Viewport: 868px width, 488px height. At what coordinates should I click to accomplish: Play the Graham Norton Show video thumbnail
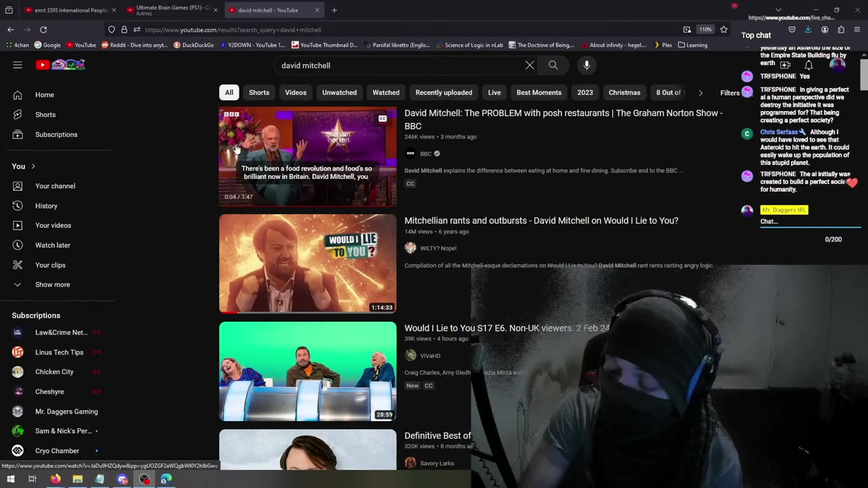pos(308,157)
